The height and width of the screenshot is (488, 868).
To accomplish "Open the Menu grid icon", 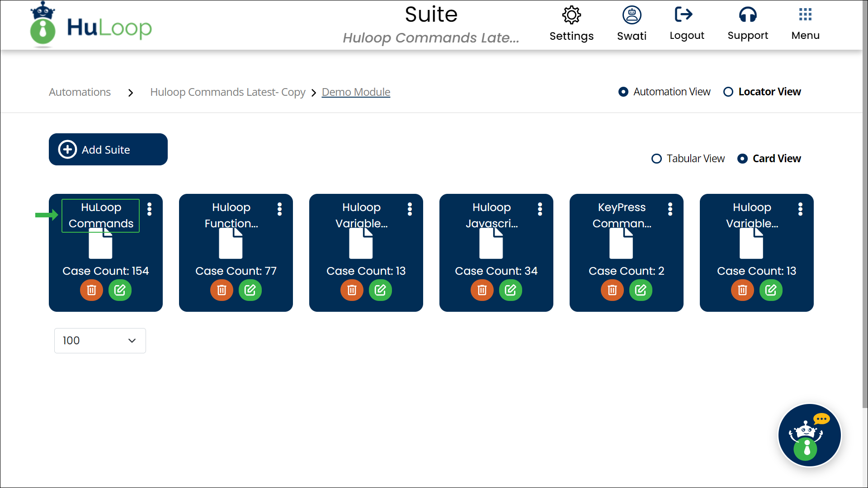I will pyautogui.click(x=805, y=14).
